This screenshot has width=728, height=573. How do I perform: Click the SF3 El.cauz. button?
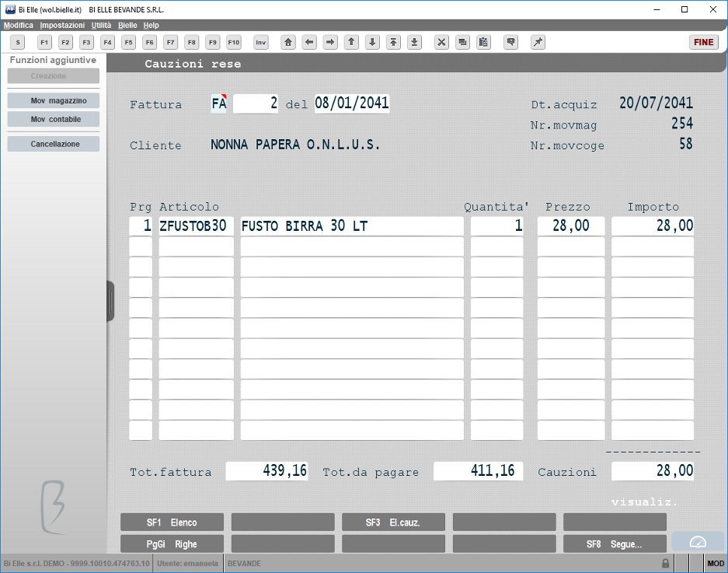tap(393, 522)
